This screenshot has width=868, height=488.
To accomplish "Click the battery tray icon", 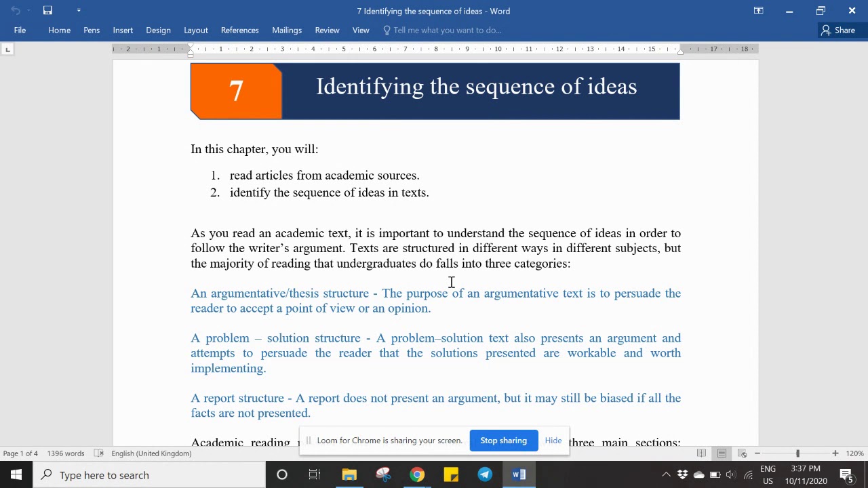I will pos(715,475).
